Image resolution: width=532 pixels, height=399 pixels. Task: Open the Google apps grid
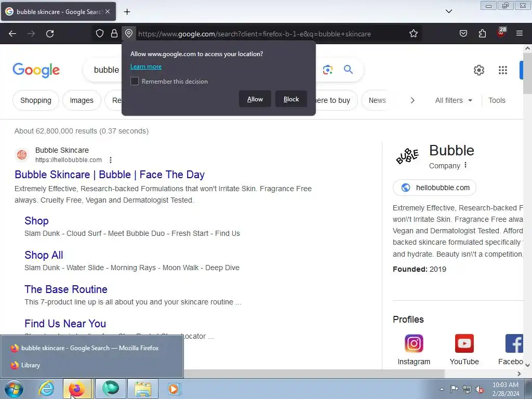503,70
